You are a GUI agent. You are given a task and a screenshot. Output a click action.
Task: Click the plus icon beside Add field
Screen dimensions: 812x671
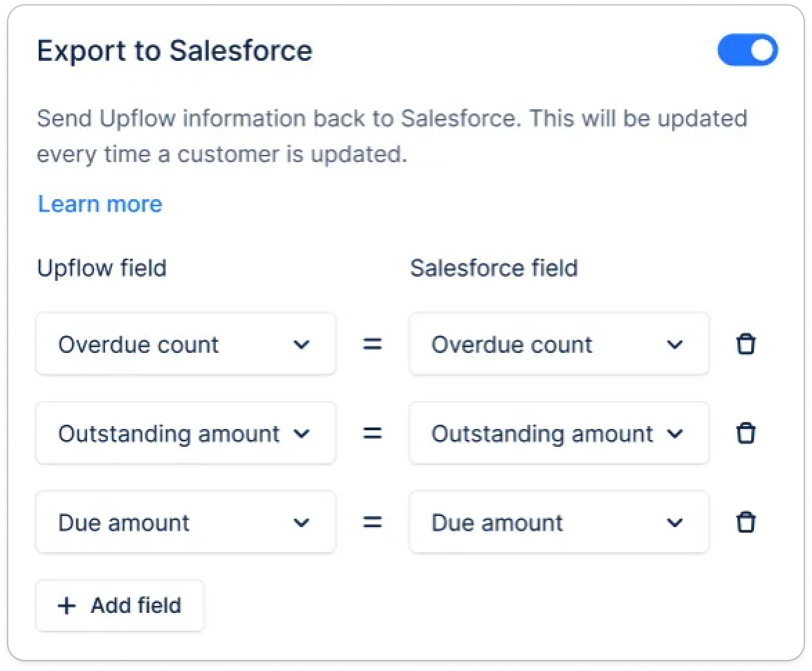[67, 605]
